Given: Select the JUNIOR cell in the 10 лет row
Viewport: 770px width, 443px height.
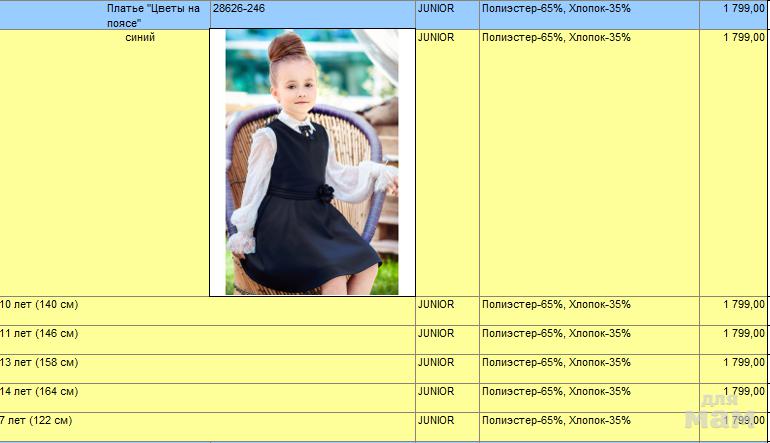Looking at the screenshot, I should click(436, 304).
